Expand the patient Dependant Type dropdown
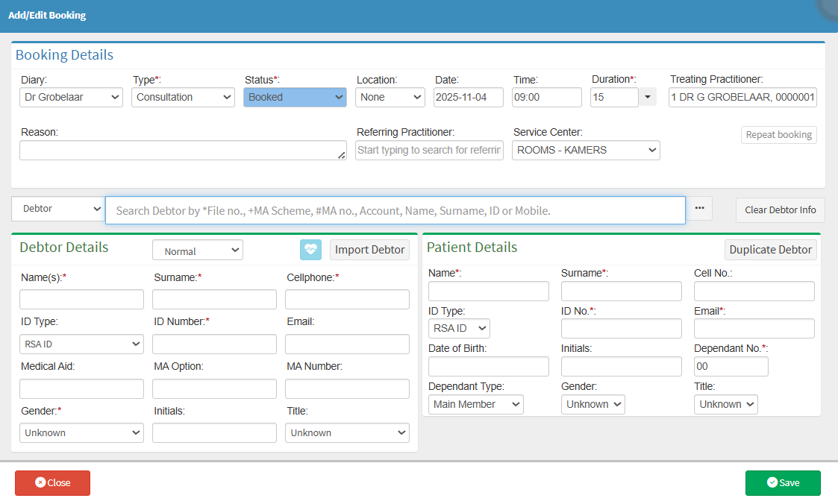The image size is (838, 504). pyautogui.click(x=475, y=404)
